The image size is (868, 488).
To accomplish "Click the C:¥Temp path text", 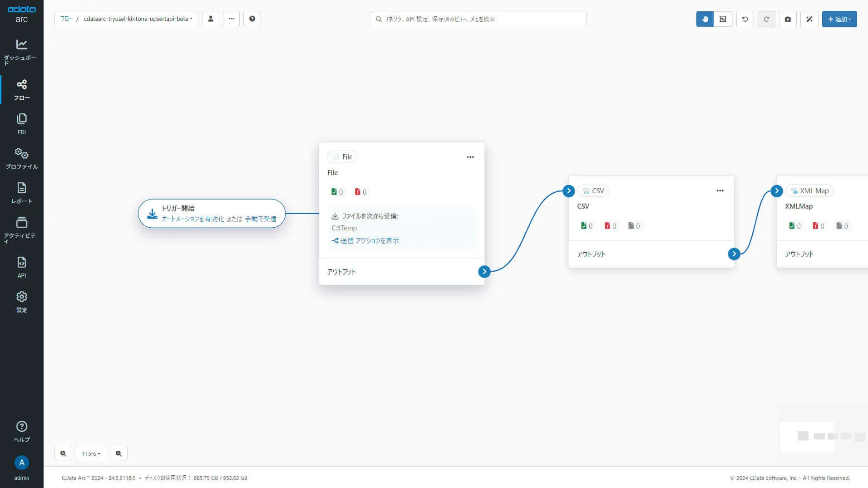I will 344,228.
